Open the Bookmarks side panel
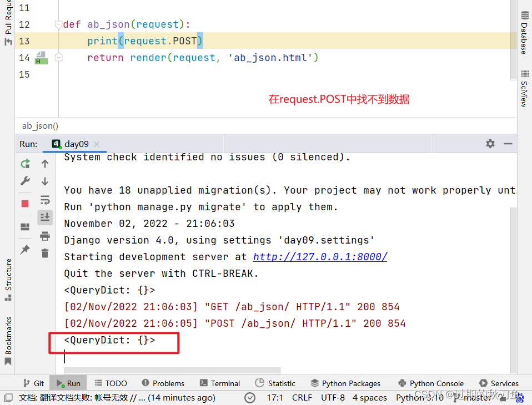532x405 pixels. 8,341
